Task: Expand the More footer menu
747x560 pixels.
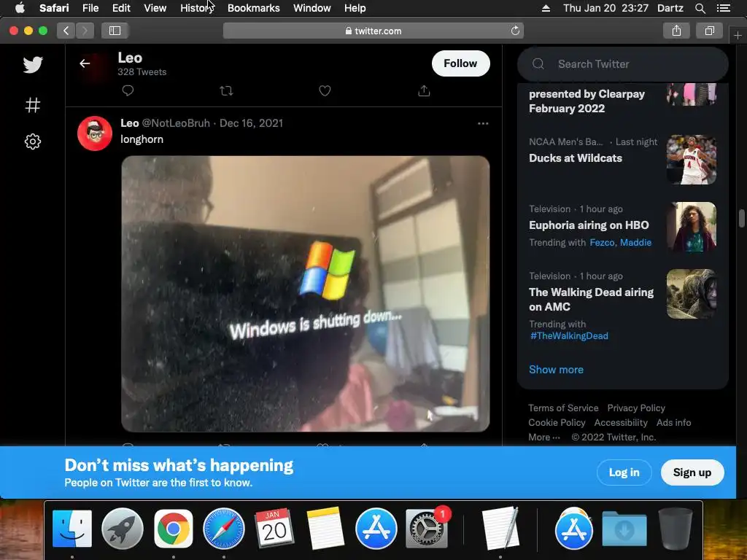Action: coord(544,437)
